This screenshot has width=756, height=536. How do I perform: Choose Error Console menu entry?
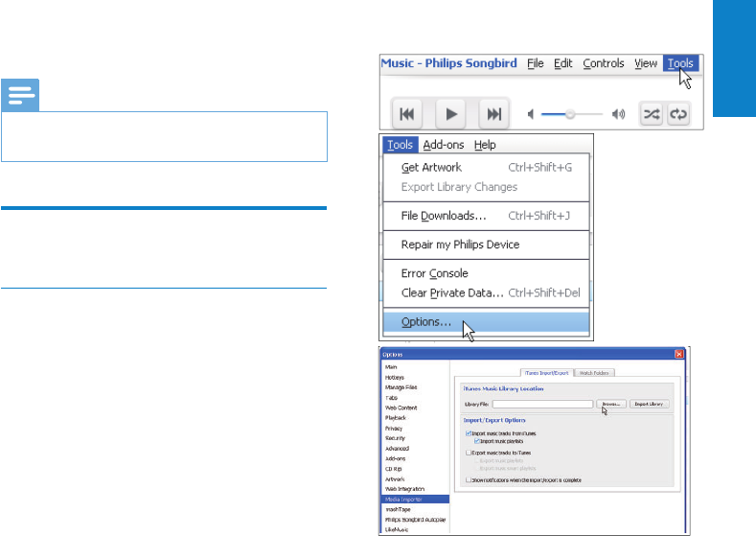click(486, 273)
